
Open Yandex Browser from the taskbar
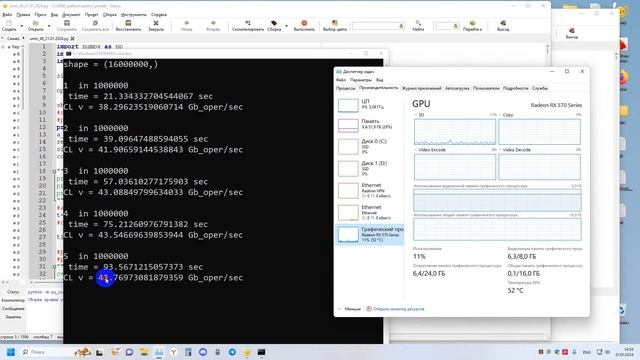pos(173,352)
